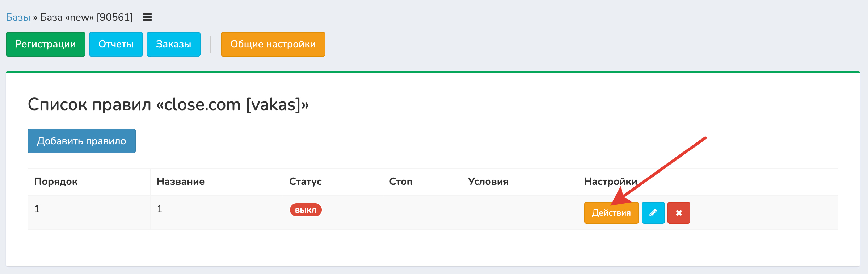The image size is (868, 274).
Task: Toggle the «выкл» status badge
Action: 306,210
